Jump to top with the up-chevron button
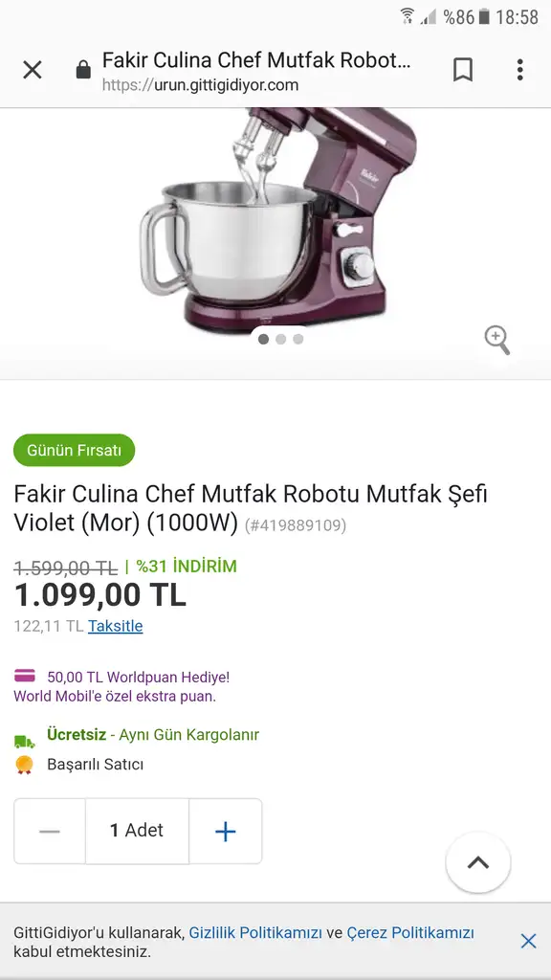This screenshot has height=980, width=551. point(478,862)
